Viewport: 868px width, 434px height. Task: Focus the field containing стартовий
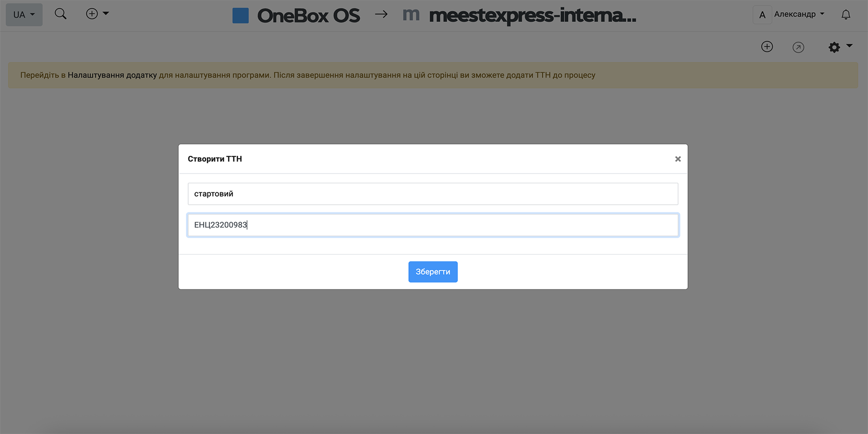[x=433, y=194]
